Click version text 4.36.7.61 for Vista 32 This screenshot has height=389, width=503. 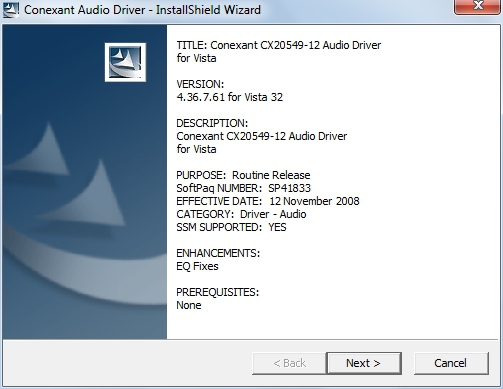click(x=230, y=97)
